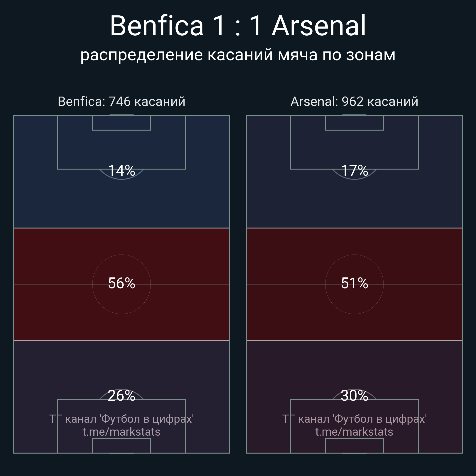Viewport: 476px width, 476px height.
Task: Click the subtitle about touch distribution by zones
Action: (238, 55)
